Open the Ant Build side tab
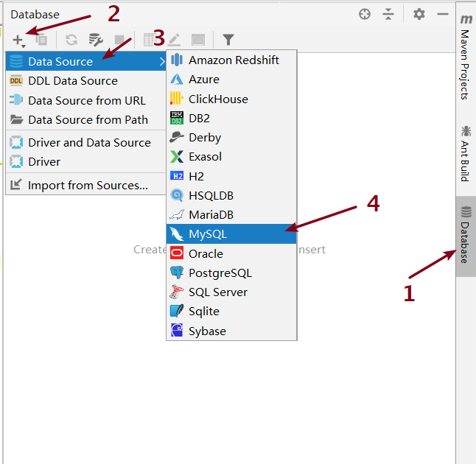The height and width of the screenshot is (464, 476). click(466, 153)
